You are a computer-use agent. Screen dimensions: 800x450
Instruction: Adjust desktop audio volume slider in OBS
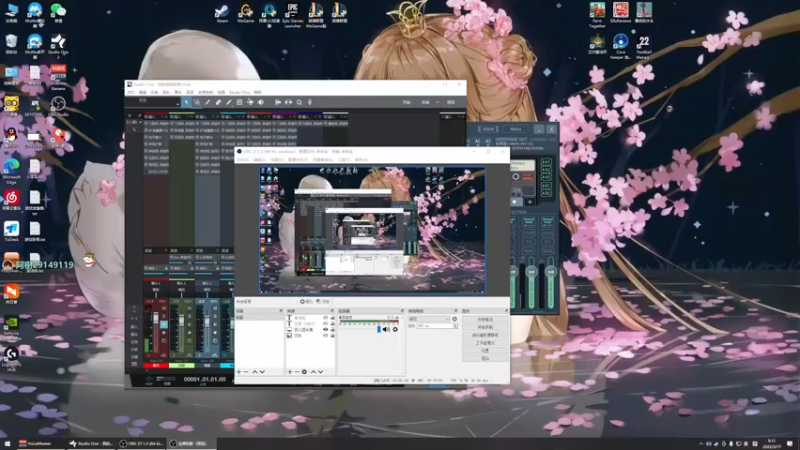379,330
